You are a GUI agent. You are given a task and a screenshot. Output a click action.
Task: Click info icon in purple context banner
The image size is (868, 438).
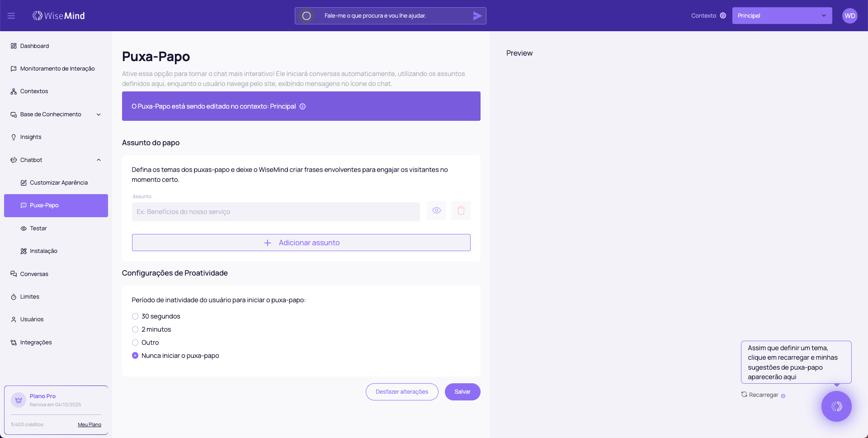tap(303, 106)
